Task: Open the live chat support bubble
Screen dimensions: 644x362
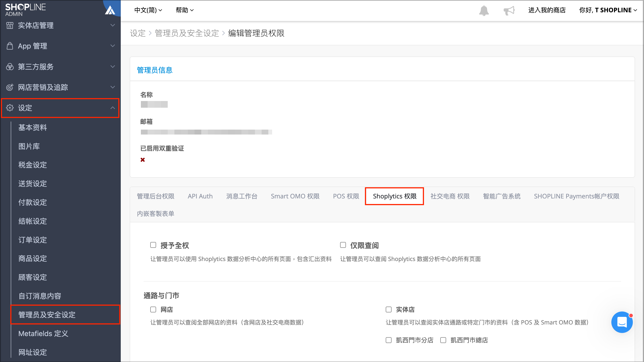Action: click(622, 322)
